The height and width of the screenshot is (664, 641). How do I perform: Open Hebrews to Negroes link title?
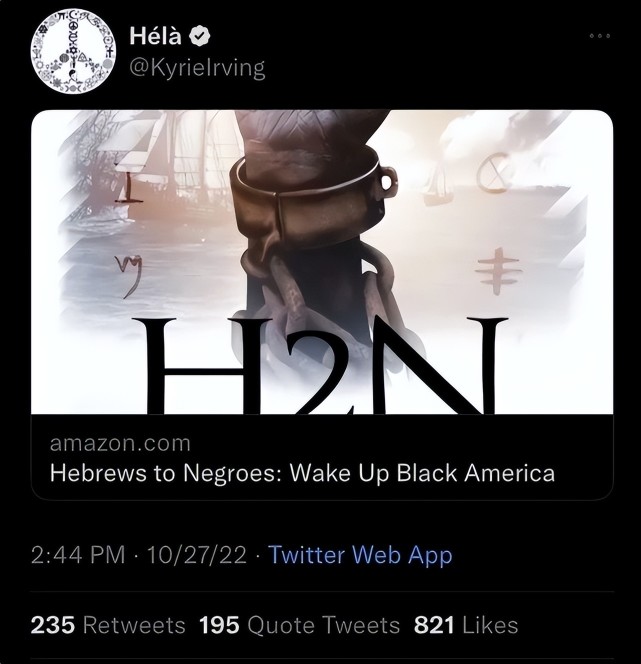pos(302,473)
